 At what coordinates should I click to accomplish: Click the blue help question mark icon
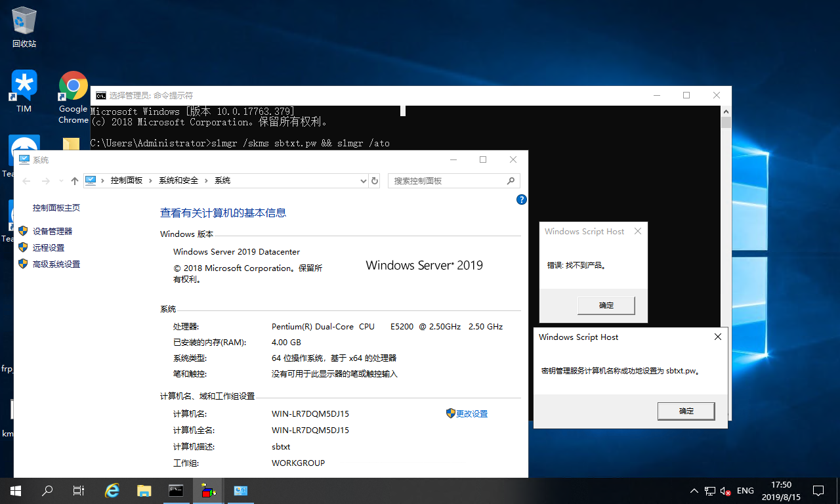click(522, 199)
